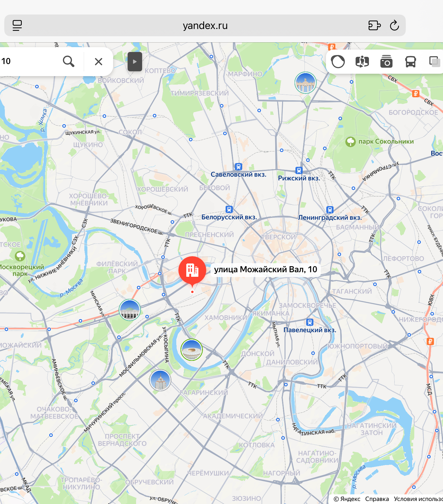Show the photos layer camera icon

[386, 62]
